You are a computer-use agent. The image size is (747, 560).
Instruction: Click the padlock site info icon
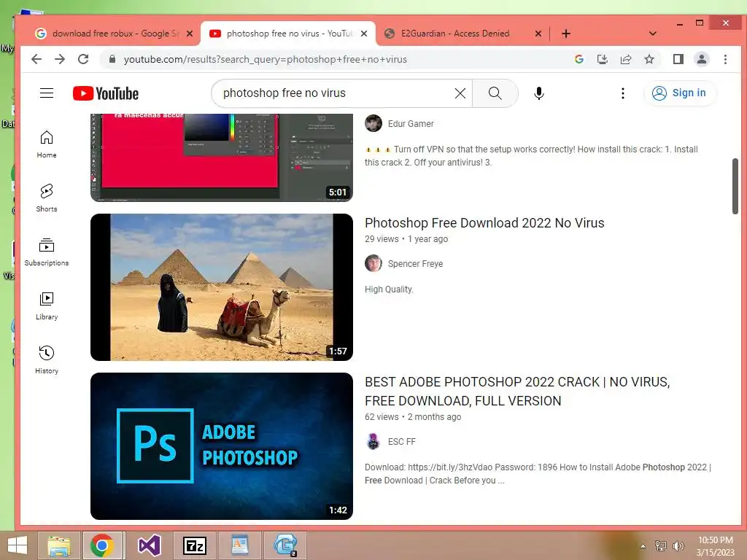pyautogui.click(x=112, y=59)
